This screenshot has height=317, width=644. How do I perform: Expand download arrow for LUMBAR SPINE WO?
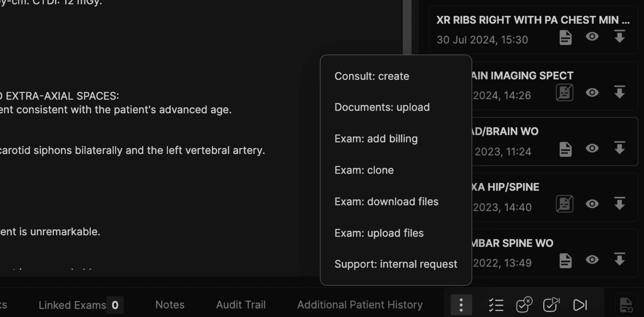click(619, 259)
